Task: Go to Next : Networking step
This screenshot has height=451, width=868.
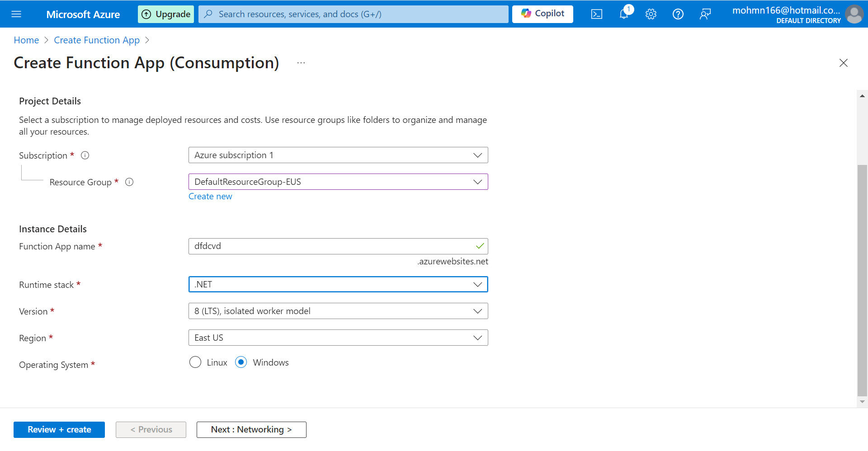Action: coord(251,430)
